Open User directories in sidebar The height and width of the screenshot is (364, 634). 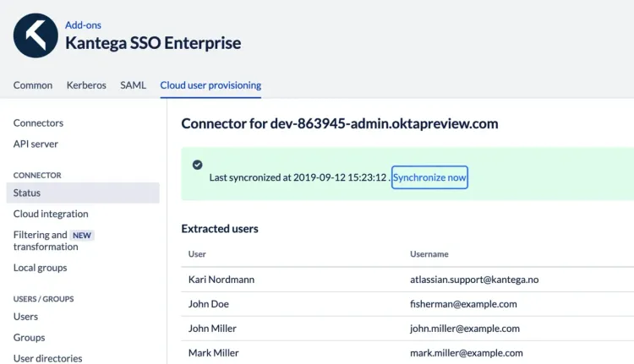click(x=47, y=358)
